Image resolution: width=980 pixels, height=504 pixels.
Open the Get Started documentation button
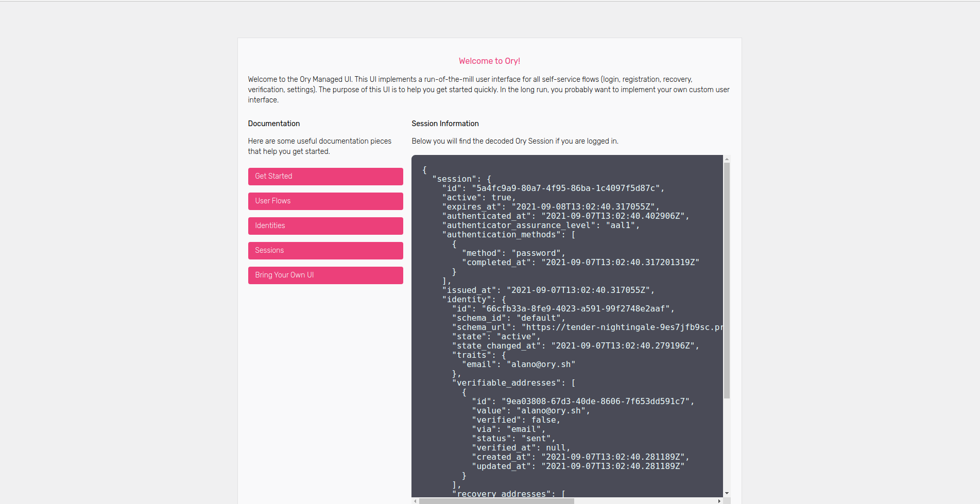click(325, 177)
